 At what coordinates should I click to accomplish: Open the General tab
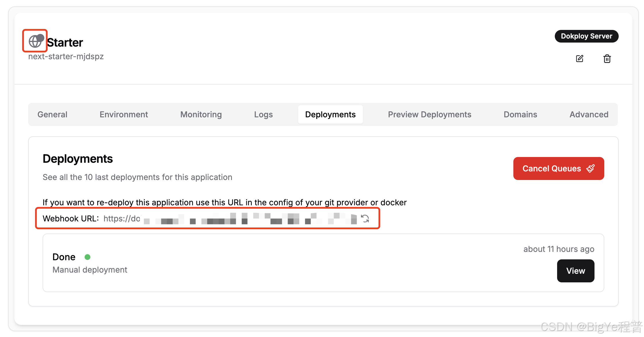(52, 114)
